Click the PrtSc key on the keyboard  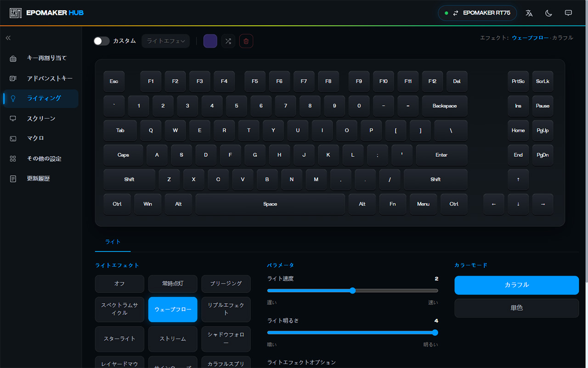pos(518,81)
